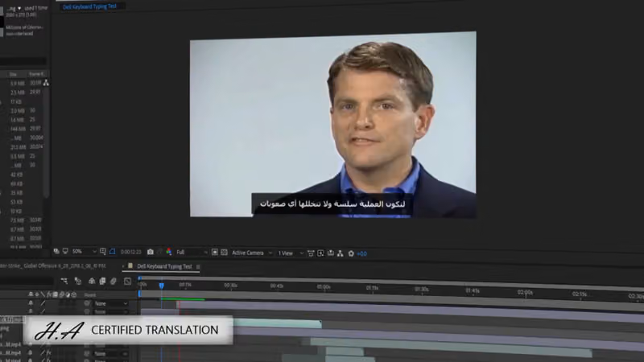This screenshot has height=362, width=644.
Task: Toggle hide shy layers in timeline
Action: click(x=92, y=281)
